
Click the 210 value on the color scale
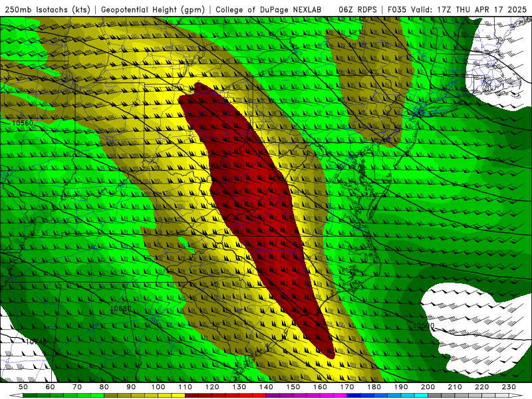click(x=455, y=387)
